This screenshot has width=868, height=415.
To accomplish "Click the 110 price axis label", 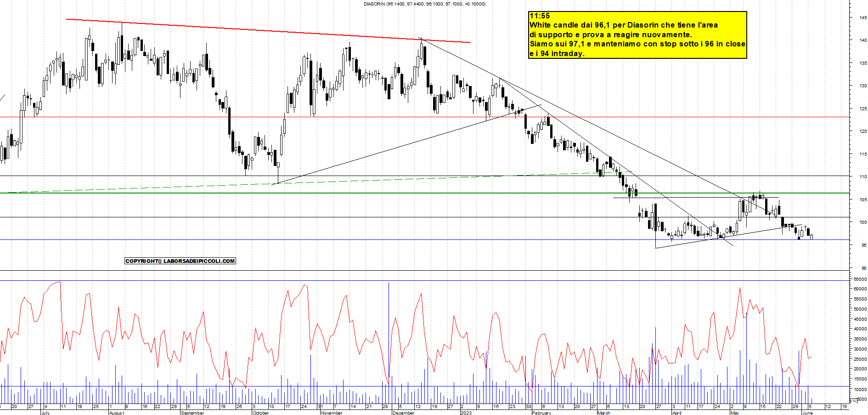I will pyautogui.click(x=863, y=177).
